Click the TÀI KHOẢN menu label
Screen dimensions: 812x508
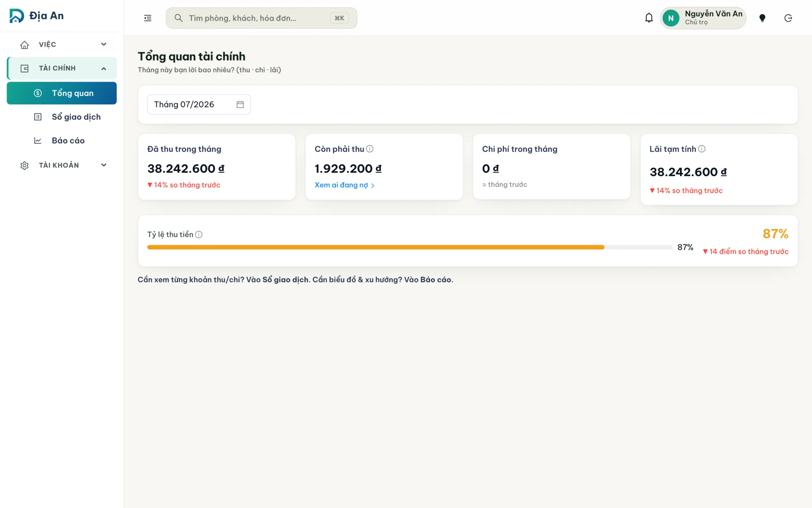pos(59,165)
